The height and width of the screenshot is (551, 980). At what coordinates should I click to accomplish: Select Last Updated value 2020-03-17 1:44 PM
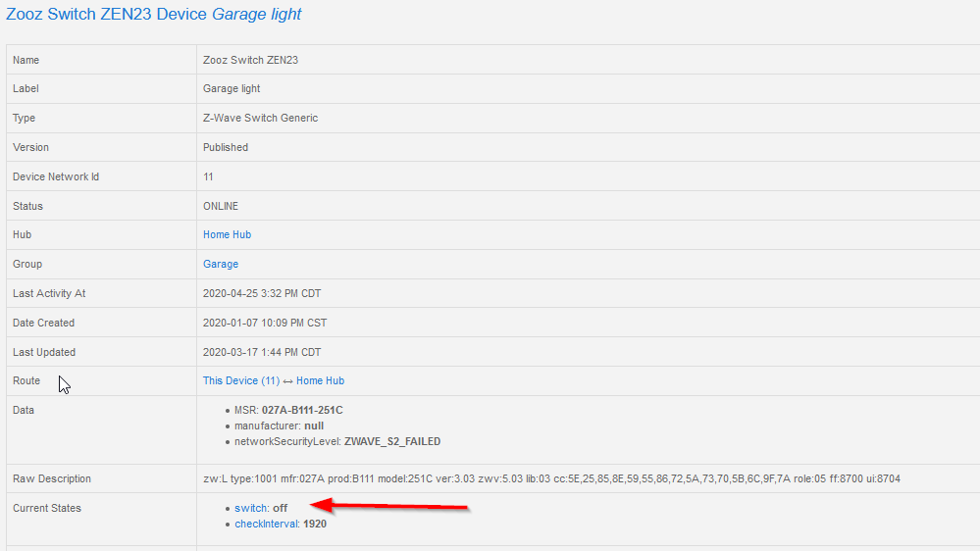pyautogui.click(x=262, y=352)
